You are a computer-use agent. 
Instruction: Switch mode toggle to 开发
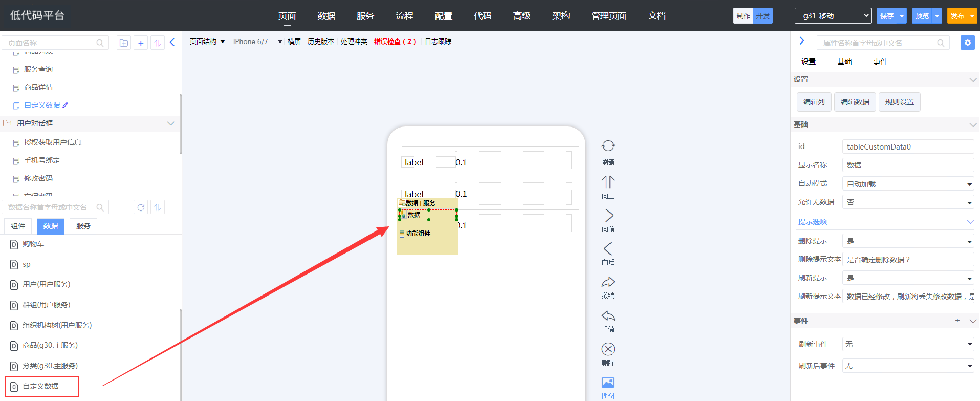763,16
